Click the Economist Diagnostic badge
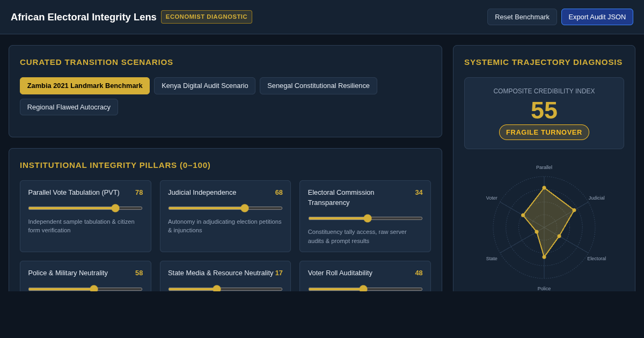644x338 pixels. [207, 17]
